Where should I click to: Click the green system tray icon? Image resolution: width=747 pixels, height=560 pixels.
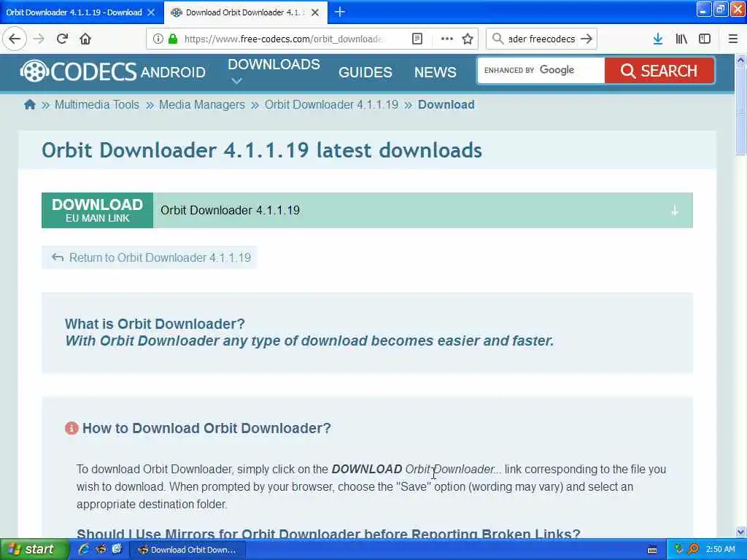click(678, 550)
